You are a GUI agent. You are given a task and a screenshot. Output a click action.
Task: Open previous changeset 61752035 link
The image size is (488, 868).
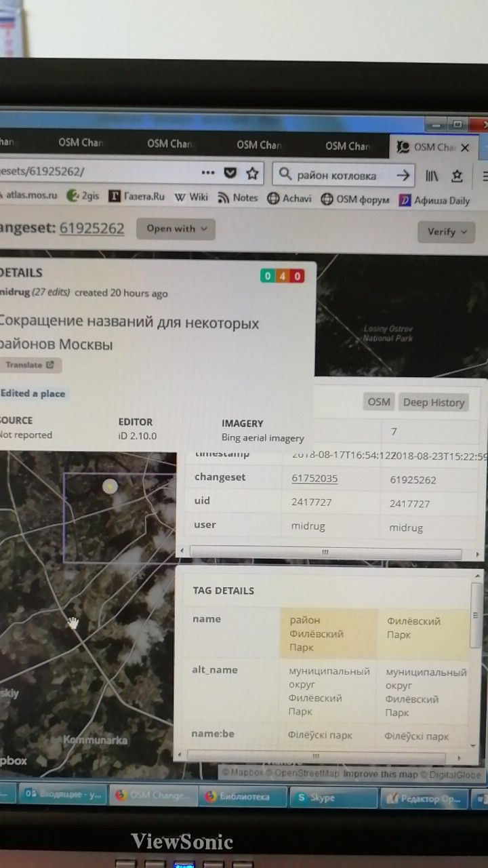(314, 478)
